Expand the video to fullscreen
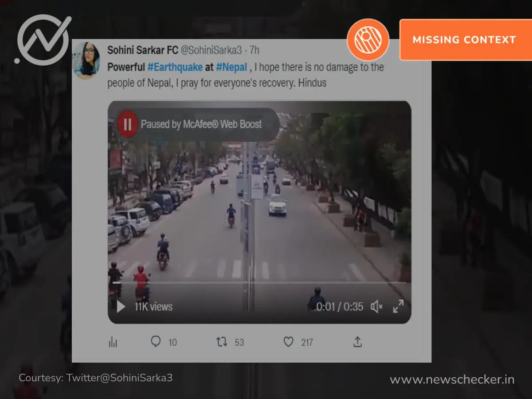The image size is (532, 399). [398, 306]
